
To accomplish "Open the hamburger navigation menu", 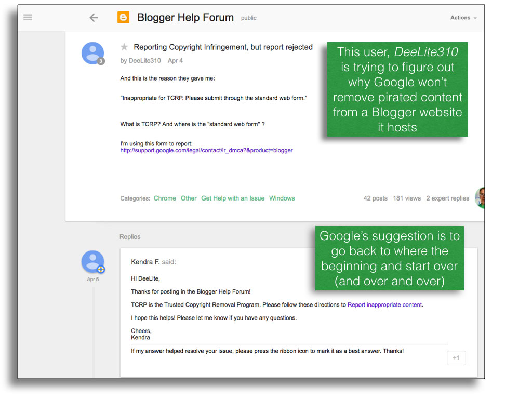I will pyautogui.click(x=28, y=17).
